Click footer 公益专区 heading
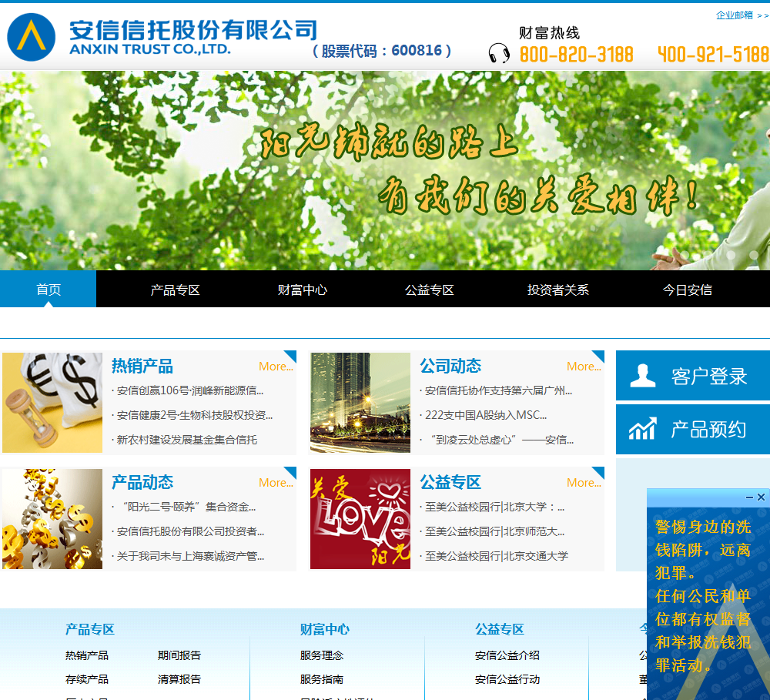770x700 pixels. [x=500, y=629]
